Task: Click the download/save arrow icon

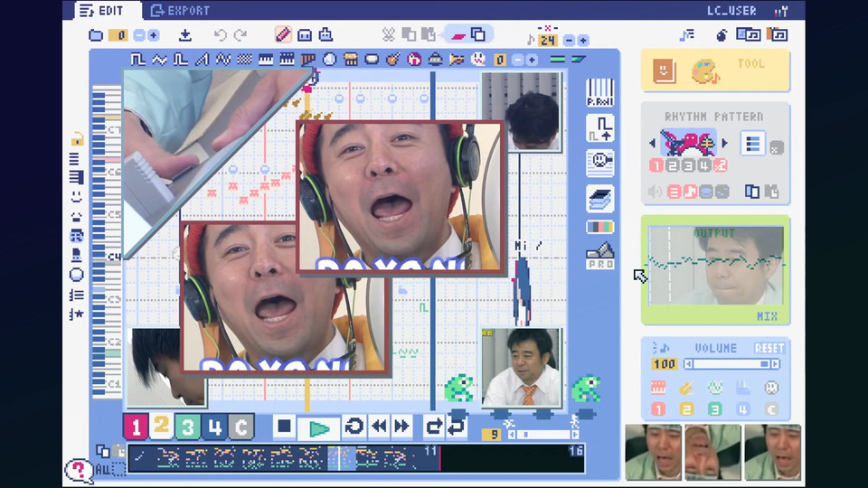Action: coord(184,35)
